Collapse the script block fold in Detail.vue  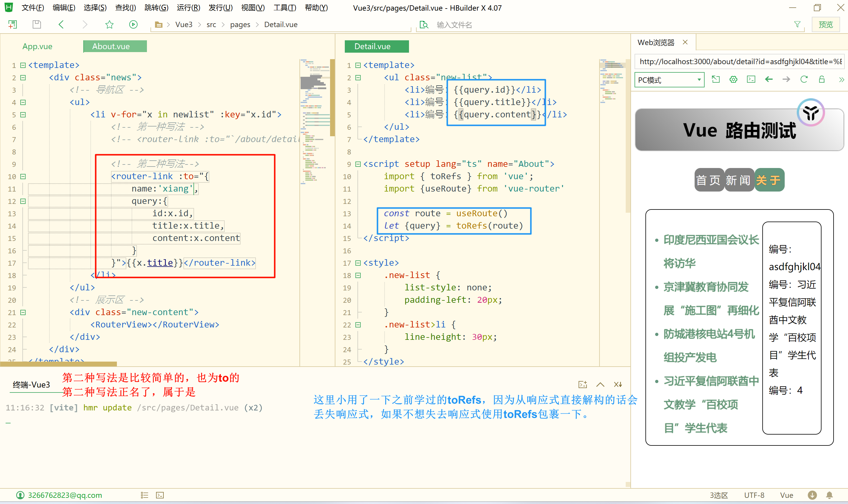click(x=358, y=164)
